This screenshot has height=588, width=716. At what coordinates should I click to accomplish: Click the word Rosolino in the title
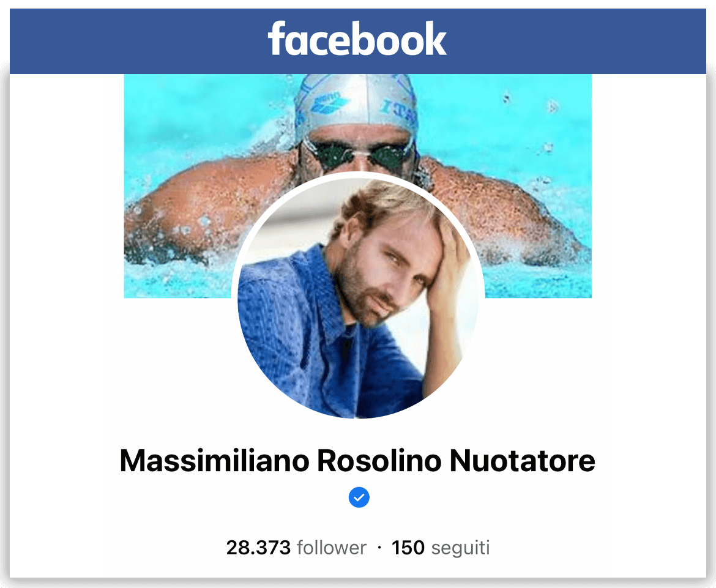pos(379,461)
